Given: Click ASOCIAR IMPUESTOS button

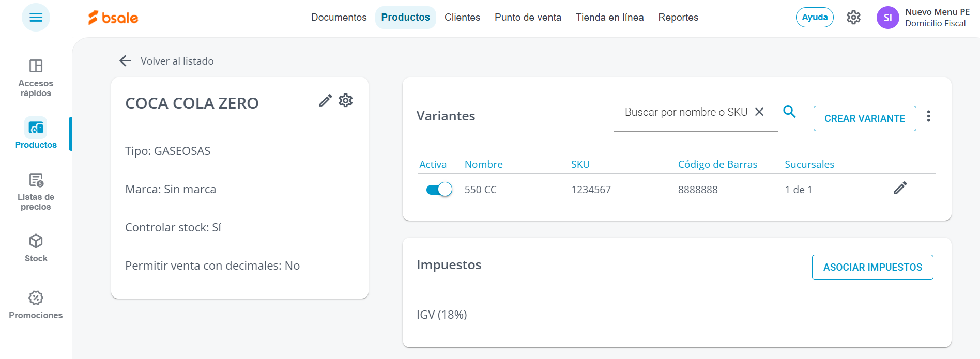Looking at the screenshot, I should [872, 267].
